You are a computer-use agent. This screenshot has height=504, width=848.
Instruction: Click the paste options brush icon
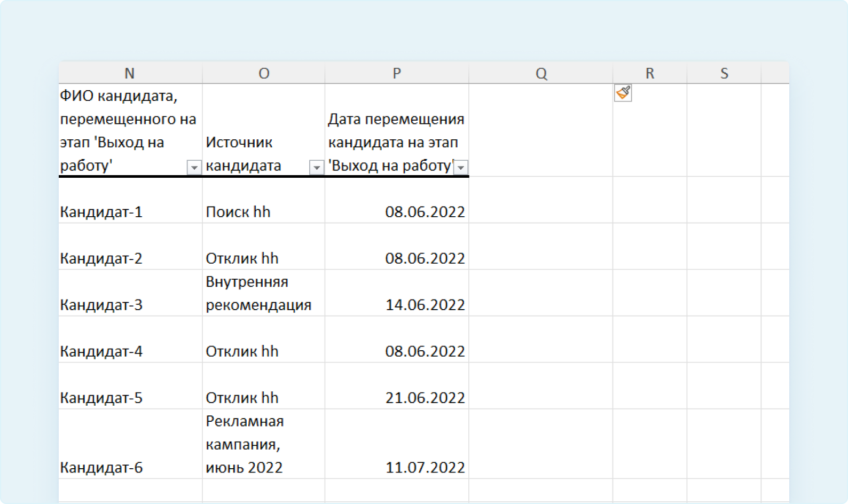(x=623, y=93)
